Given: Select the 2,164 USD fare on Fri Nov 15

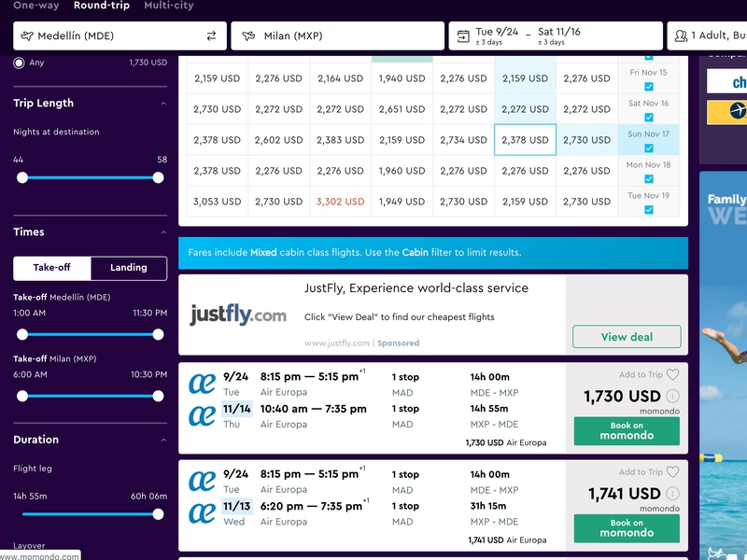Looking at the screenshot, I should pos(340,78).
